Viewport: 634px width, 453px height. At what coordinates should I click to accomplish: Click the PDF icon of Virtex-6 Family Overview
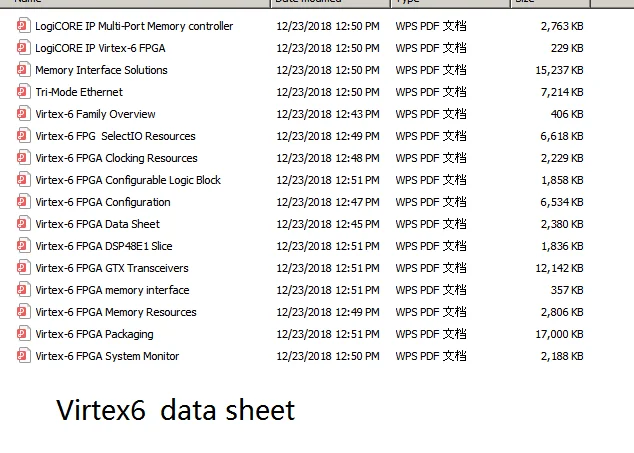tap(23, 114)
